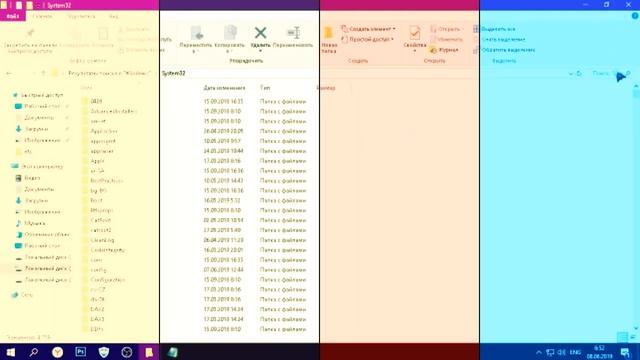Click the Переместить в icon
The width and height of the screenshot is (640, 360).
click(196, 33)
